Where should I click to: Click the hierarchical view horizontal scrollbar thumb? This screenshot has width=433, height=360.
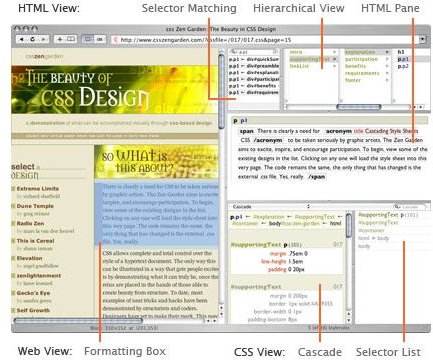tap(359, 107)
